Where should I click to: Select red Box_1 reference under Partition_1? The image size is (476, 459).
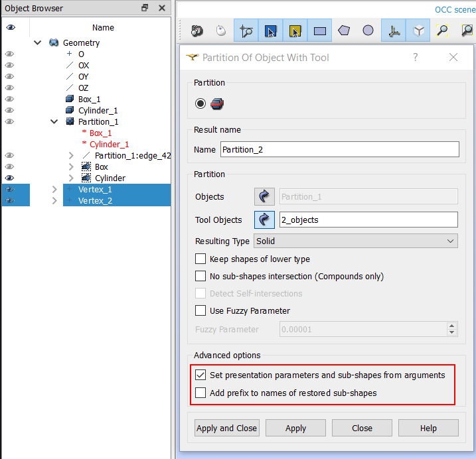click(100, 133)
